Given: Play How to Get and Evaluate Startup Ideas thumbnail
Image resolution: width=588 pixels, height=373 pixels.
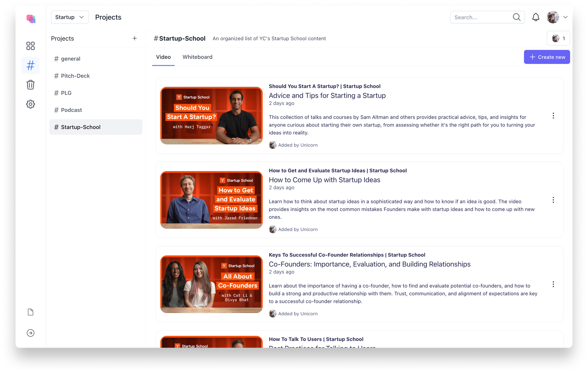Looking at the screenshot, I should [x=211, y=200].
